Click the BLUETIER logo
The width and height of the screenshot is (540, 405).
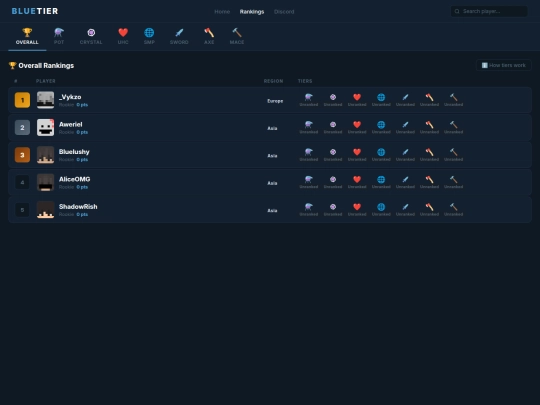point(35,11)
